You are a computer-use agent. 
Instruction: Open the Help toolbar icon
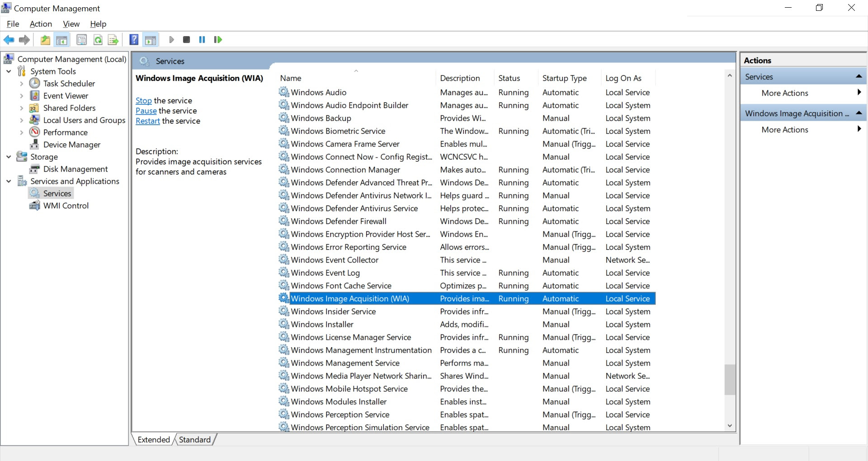click(x=134, y=40)
